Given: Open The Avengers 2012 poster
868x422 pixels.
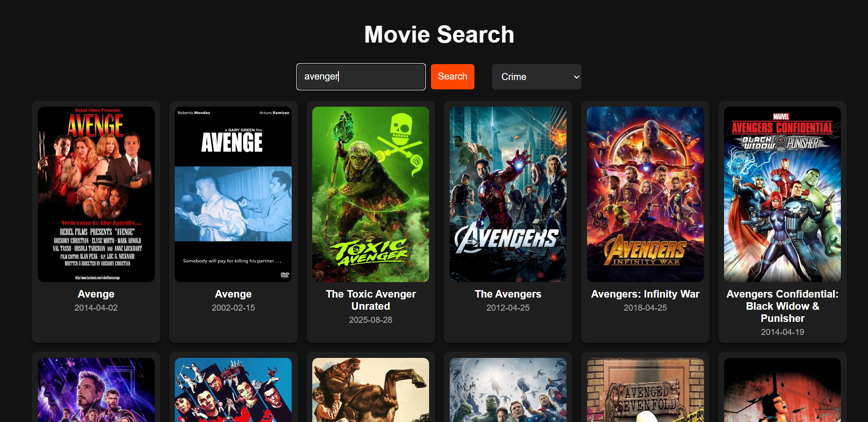Looking at the screenshot, I should click(508, 194).
